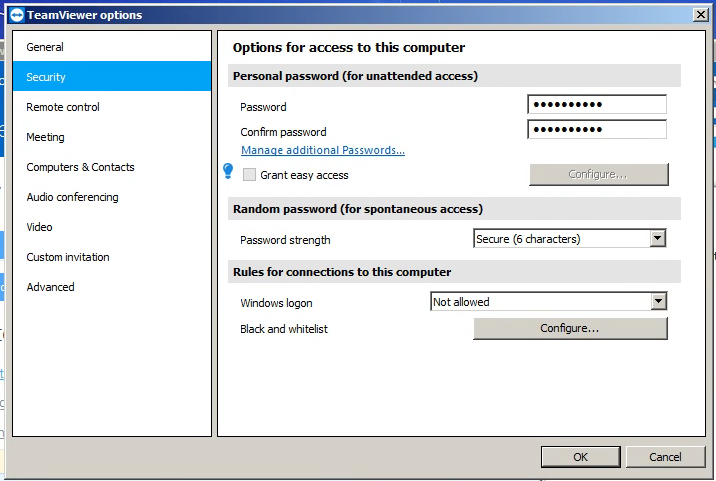Click the lightbulb hint icon
The image size is (716, 481).
(228, 172)
